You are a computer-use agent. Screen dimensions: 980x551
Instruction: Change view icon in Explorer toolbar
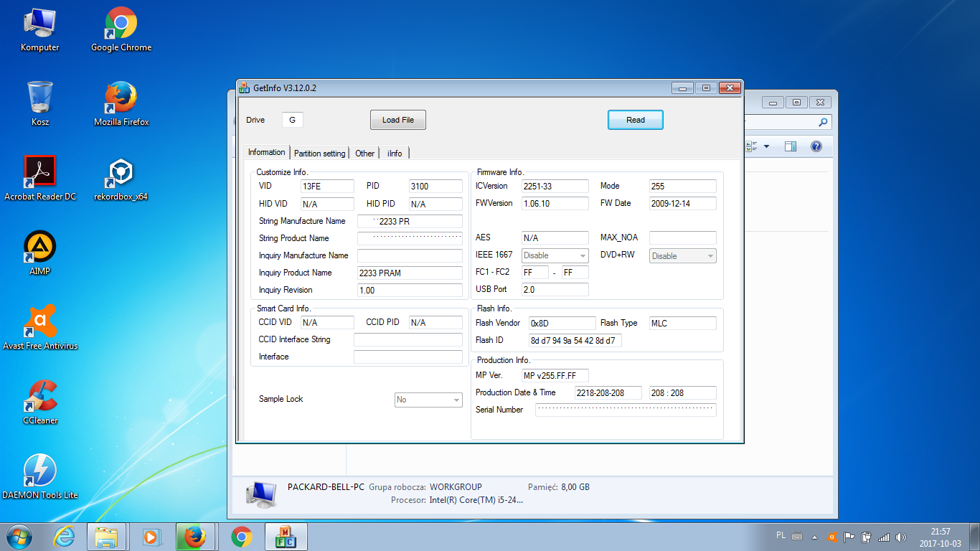tap(752, 146)
